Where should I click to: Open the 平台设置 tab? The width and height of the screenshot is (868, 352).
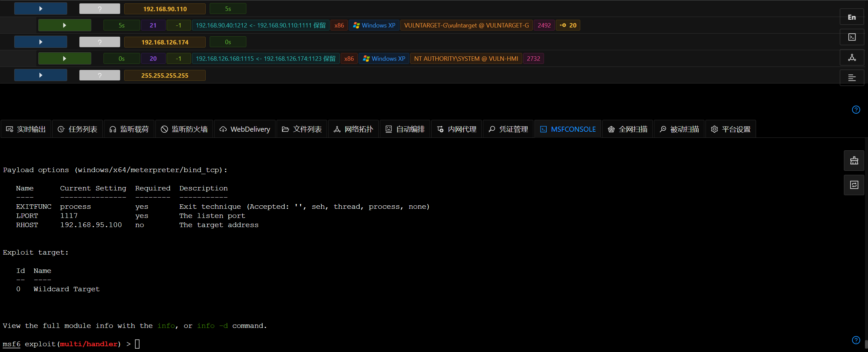coord(731,129)
